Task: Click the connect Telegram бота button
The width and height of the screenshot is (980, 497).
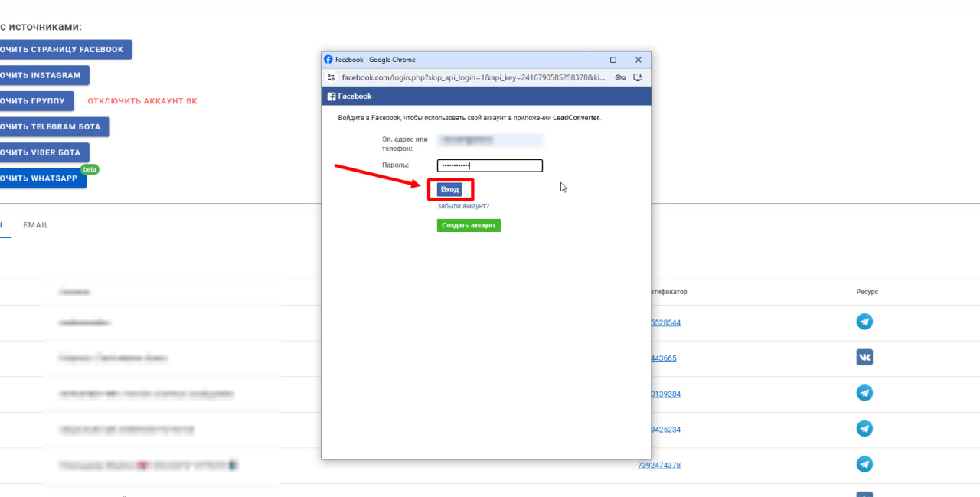Action: (52, 127)
